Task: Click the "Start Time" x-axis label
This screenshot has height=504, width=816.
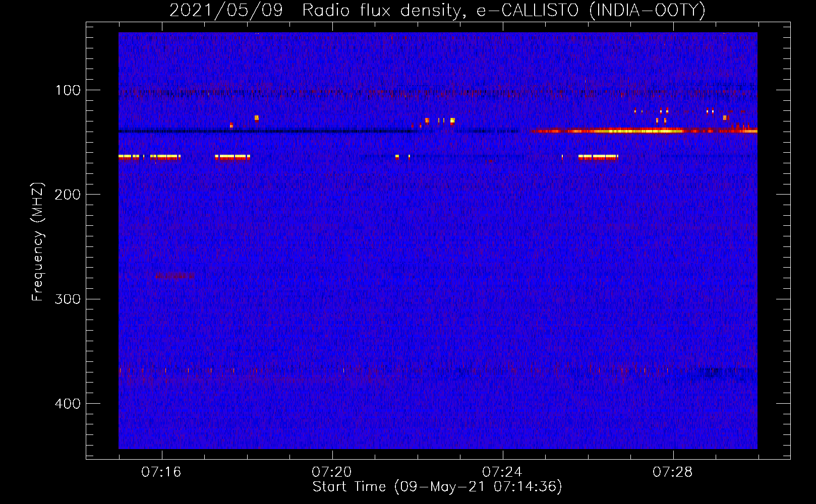Action: (437, 486)
